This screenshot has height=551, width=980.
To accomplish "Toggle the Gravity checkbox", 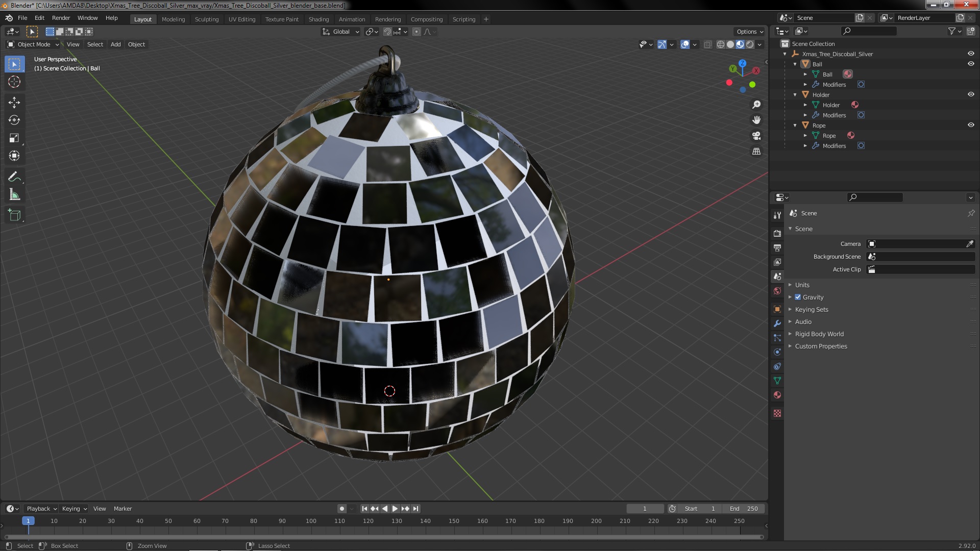I will click(798, 297).
